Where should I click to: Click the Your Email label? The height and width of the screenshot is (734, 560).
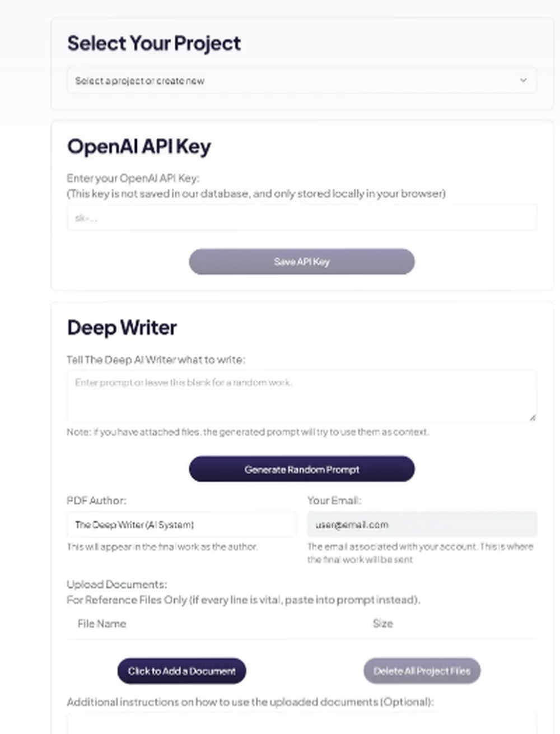[x=334, y=500]
